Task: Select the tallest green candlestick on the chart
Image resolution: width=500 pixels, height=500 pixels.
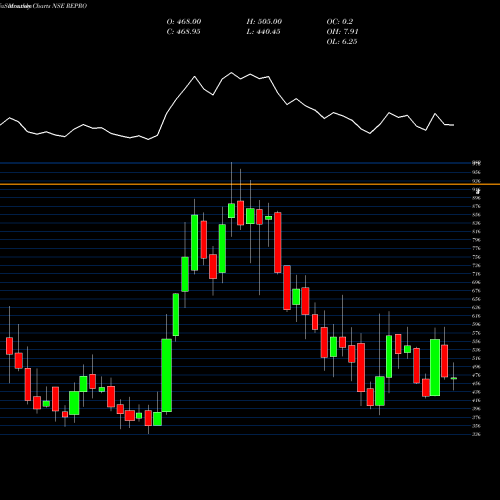Action: [x=167, y=375]
